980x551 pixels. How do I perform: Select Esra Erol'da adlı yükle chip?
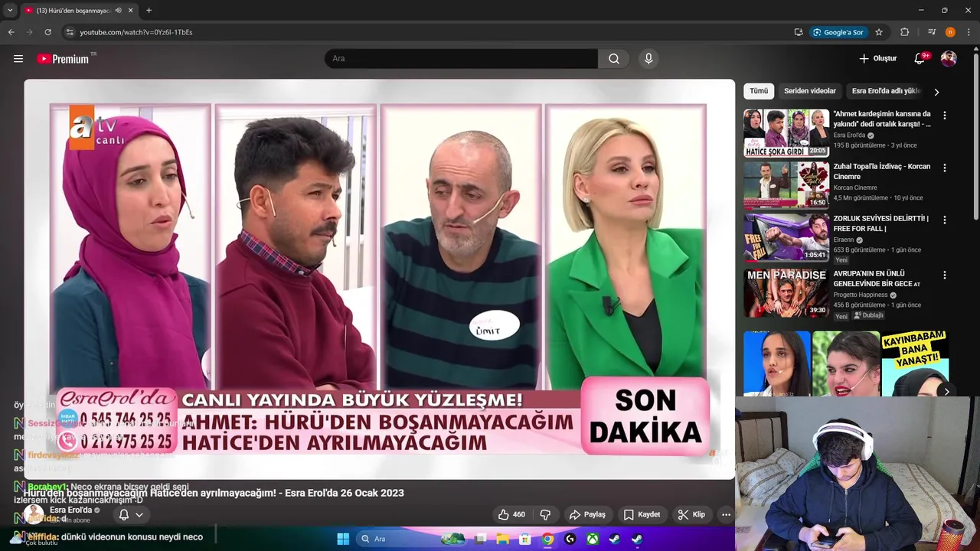point(886,91)
